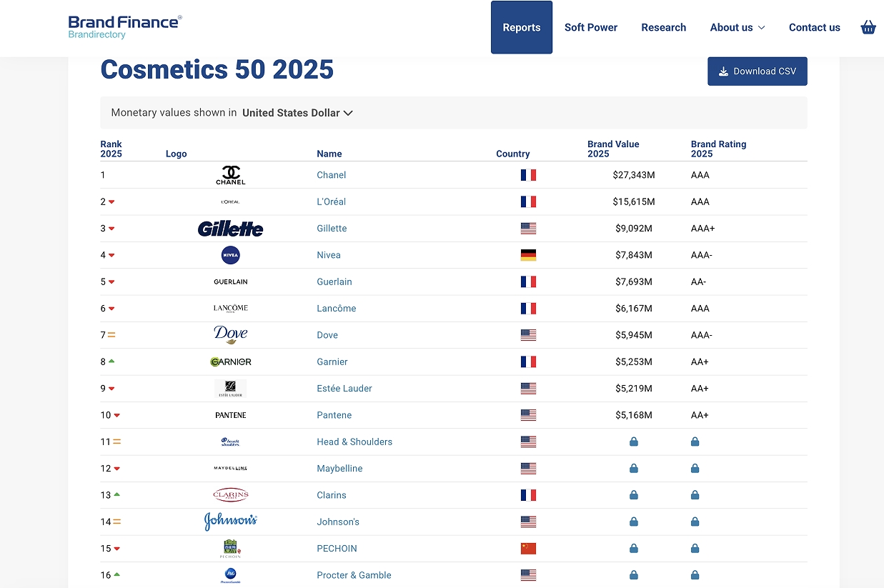884x588 pixels.
Task: Open the Clarins brand link
Action: [x=332, y=495]
